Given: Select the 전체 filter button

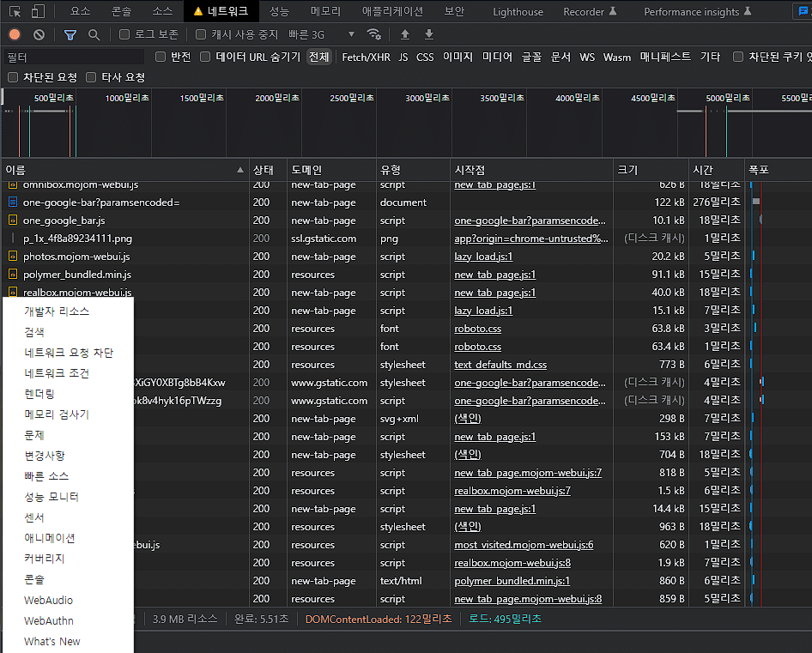Looking at the screenshot, I should (319, 57).
